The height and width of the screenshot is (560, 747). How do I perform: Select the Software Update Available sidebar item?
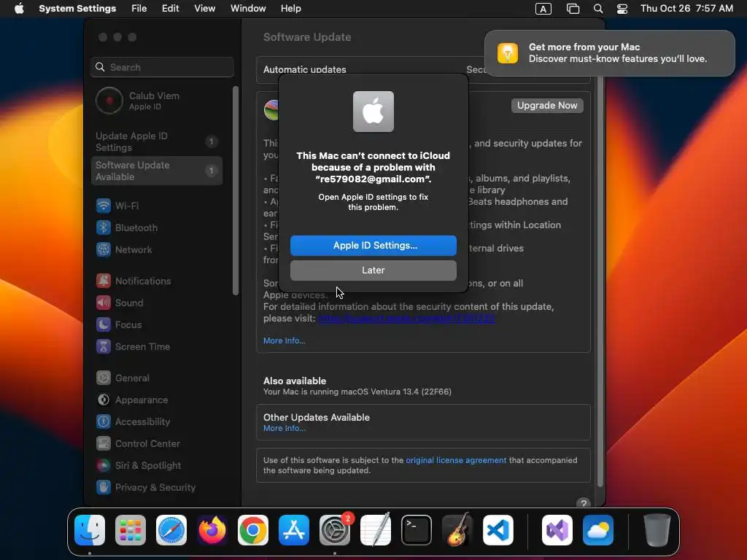[x=156, y=171]
